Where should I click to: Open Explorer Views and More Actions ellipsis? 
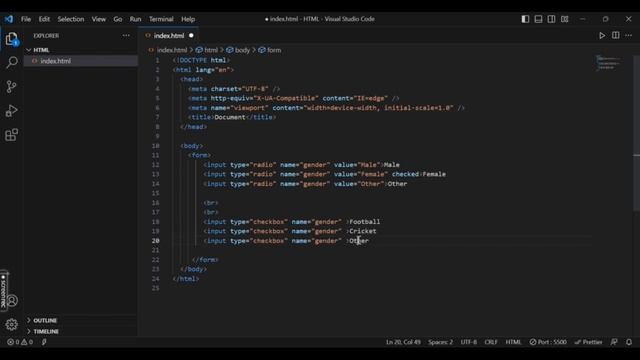(126, 36)
